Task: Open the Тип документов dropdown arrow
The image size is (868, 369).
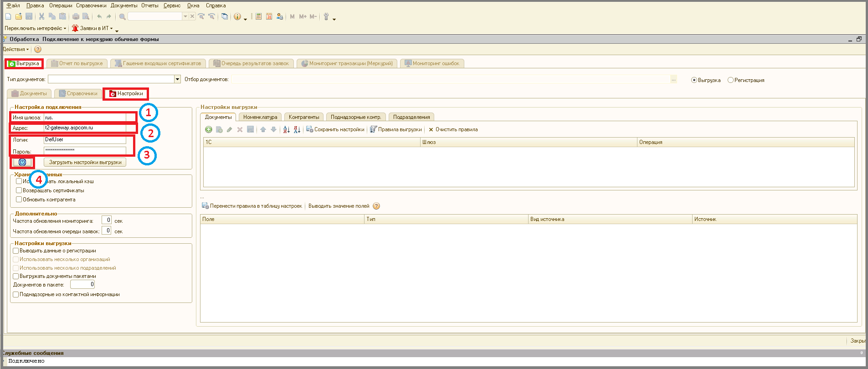Action: tap(178, 79)
